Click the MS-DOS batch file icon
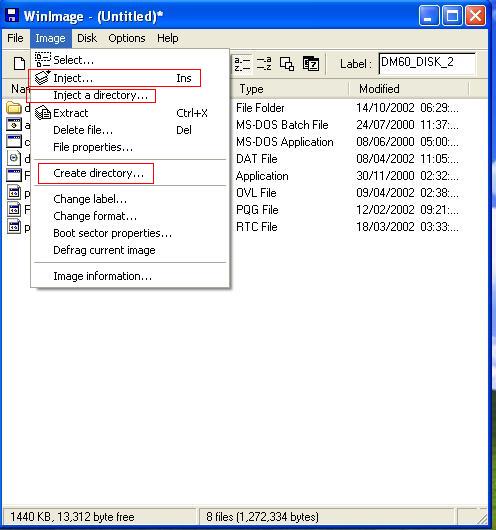This screenshot has width=496, height=530. [14, 124]
